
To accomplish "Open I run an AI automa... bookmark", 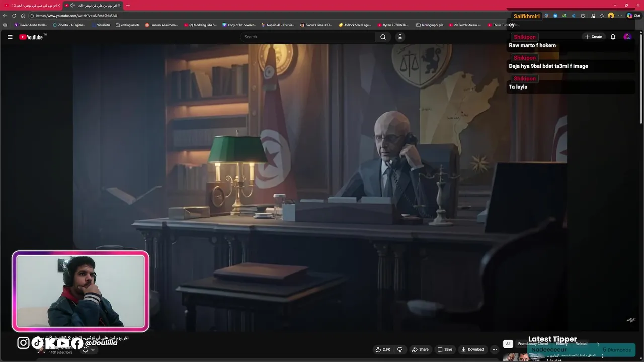I will click(162, 25).
